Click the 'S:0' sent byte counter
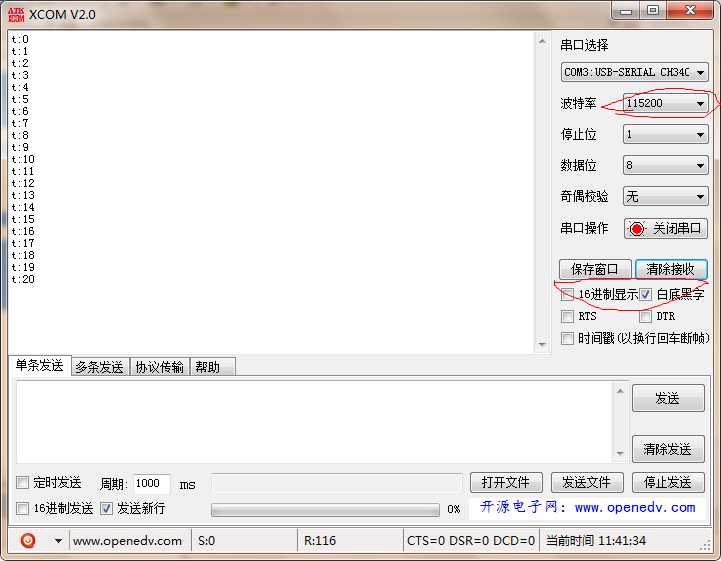The image size is (721, 561). click(206, 541)
